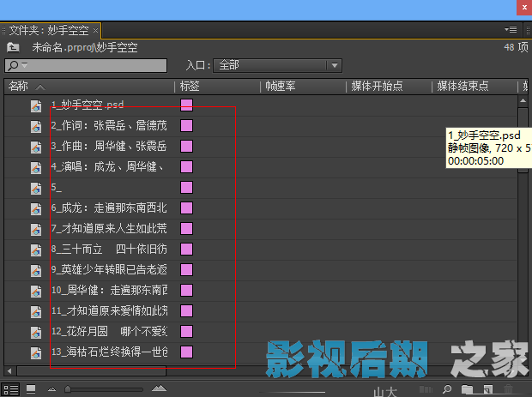Image resolution: width=532 pixels, height=397 pixels.
Task: Switch to list view
Action: [x=10, y=389]
